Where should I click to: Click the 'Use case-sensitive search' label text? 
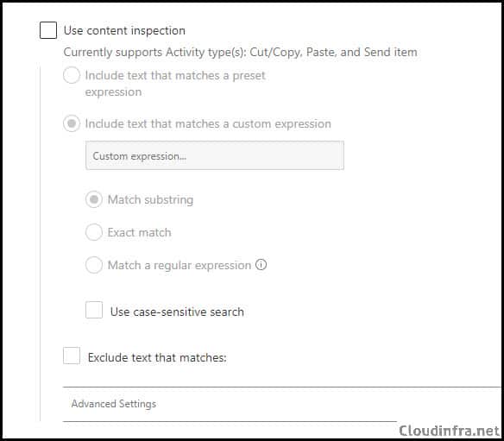(x=177, y=312)
